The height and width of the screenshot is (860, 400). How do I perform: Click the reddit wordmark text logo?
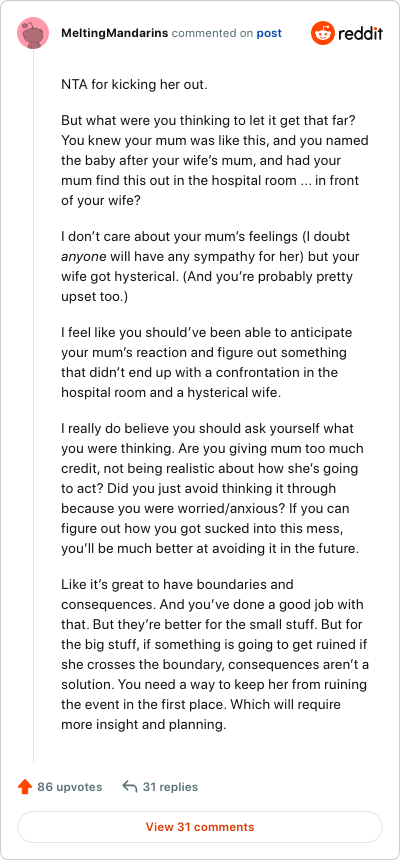point(360,33)
